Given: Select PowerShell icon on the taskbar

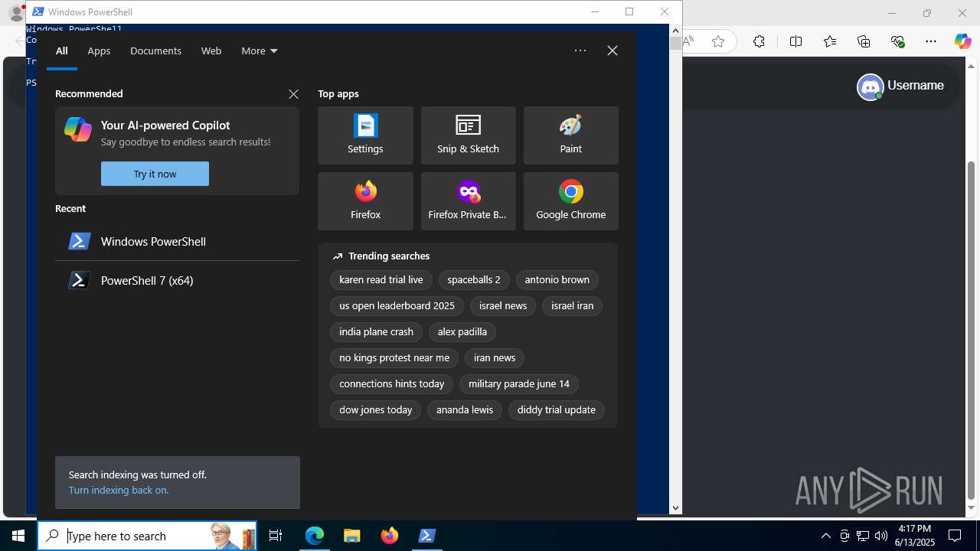Looking at the screenshot, I should tap(426, 536).
